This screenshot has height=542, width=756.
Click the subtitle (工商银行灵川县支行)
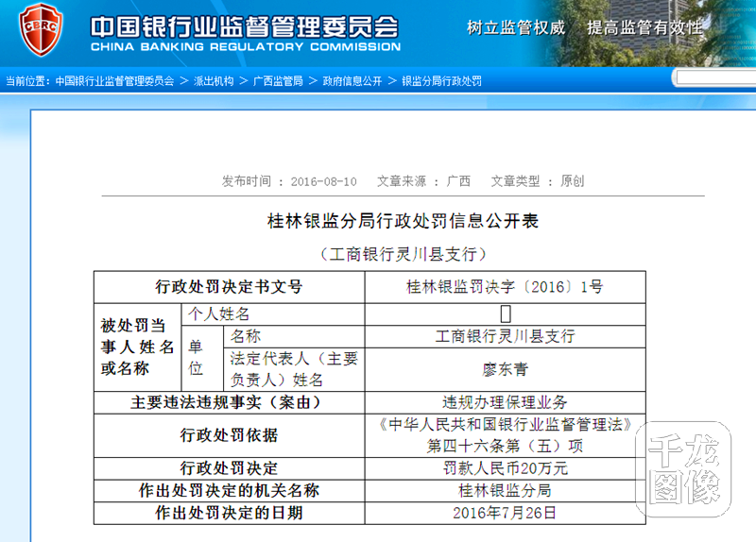coord(404,254)
